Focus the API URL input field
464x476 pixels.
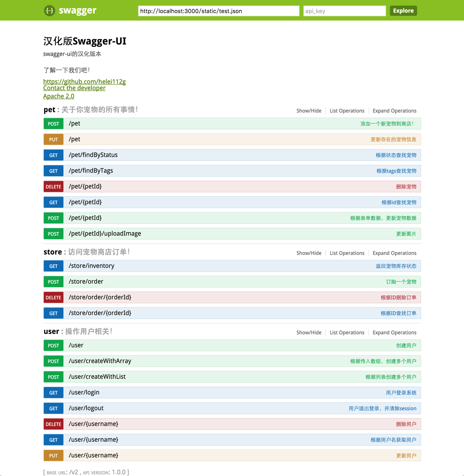[219, 11]
